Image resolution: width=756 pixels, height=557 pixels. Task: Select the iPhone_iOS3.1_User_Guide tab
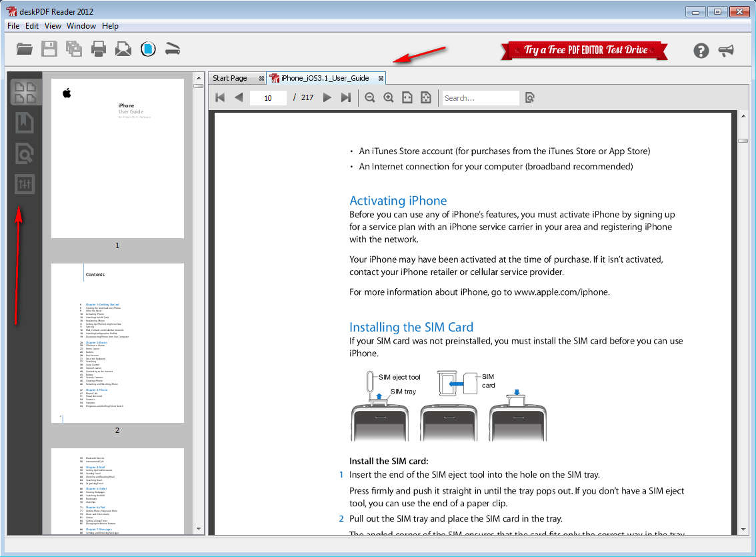325,78
